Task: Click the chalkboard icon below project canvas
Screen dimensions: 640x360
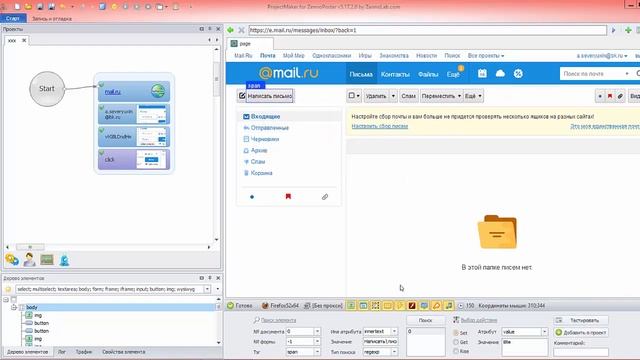Action: click(x=47, y=260)
